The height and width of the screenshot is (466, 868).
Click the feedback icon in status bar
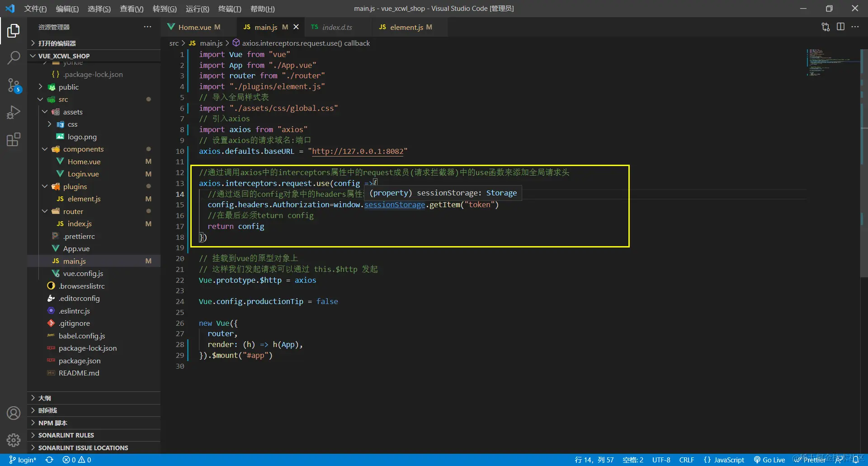(x=839, y=460)
